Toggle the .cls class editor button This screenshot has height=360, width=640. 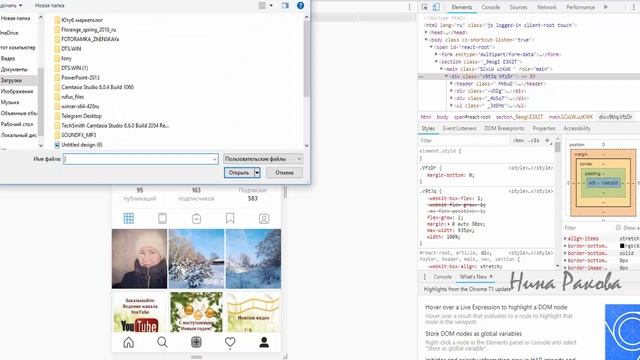[x=533, y=140]
